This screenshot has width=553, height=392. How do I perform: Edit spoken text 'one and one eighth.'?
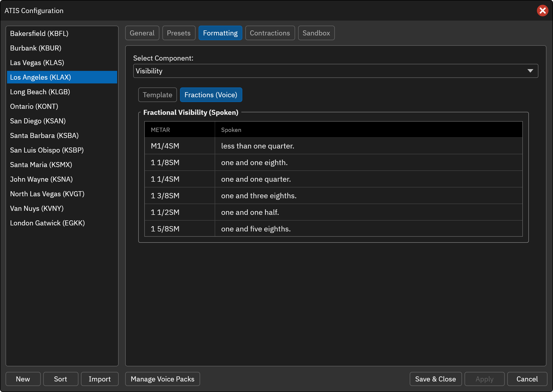368,162
